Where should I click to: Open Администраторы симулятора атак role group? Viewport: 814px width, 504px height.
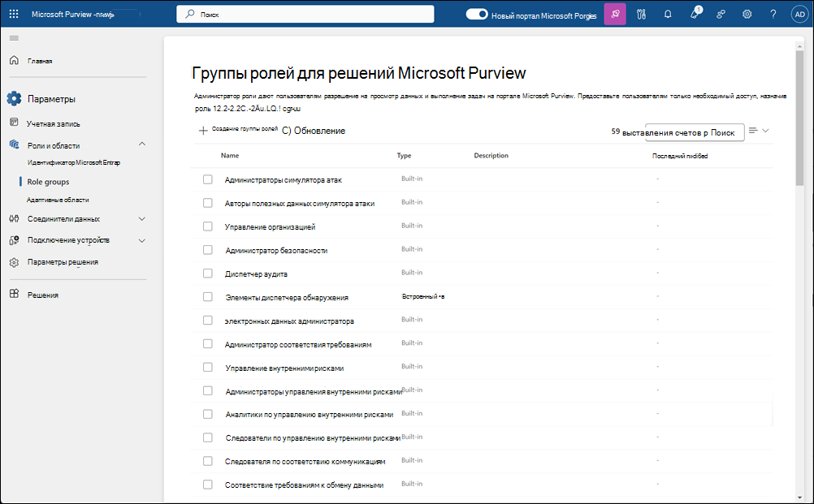click(283, 180)
